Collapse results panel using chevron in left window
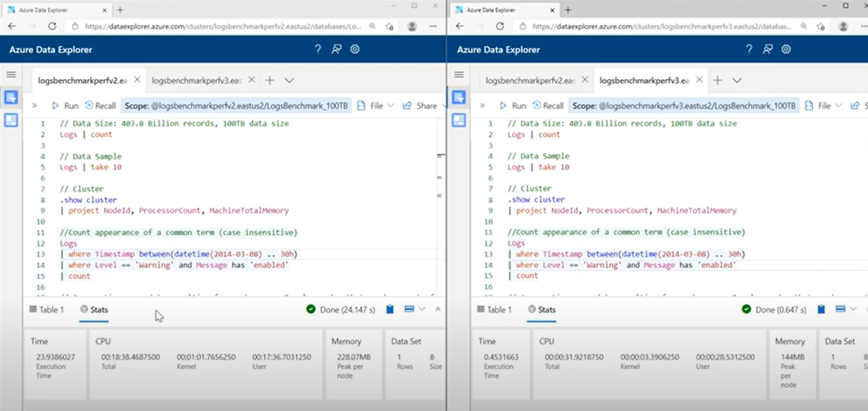Image resolution: width=868 pixels, height=411 pixels. (438, 309)
